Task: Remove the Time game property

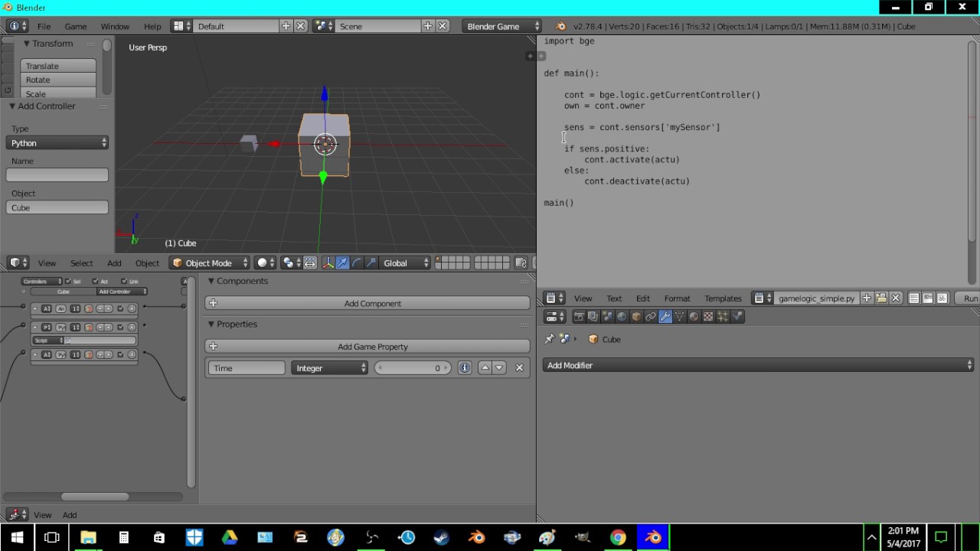Action: click(x=520, y=368)
